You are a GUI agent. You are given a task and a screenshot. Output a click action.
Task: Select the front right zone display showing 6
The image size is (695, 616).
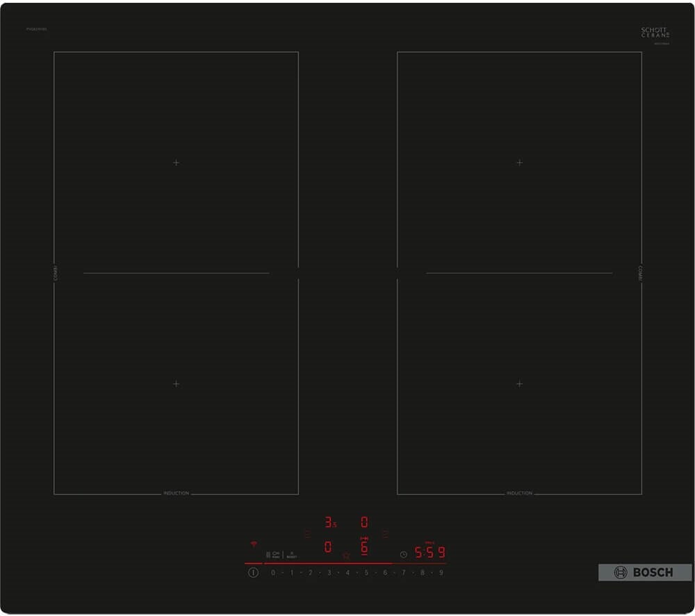point(364,547)
